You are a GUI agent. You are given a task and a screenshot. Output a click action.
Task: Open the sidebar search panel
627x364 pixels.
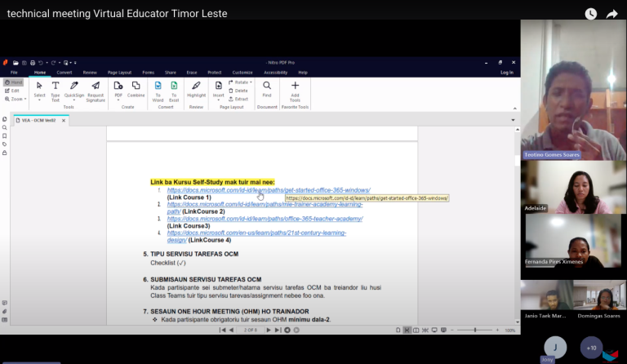(x=4, y=127)
